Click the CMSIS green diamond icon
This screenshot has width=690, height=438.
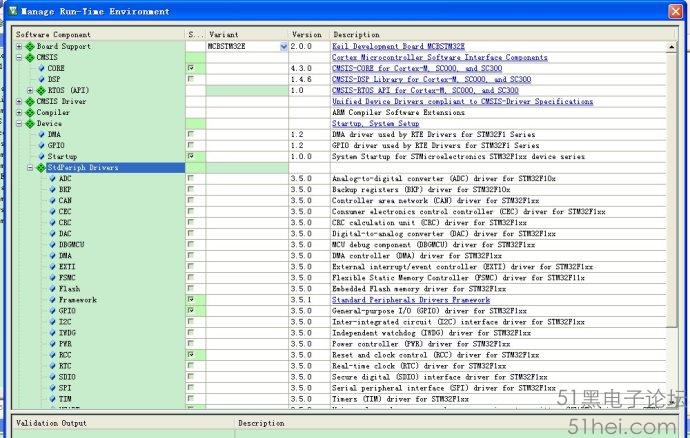(x=30, y=57)
